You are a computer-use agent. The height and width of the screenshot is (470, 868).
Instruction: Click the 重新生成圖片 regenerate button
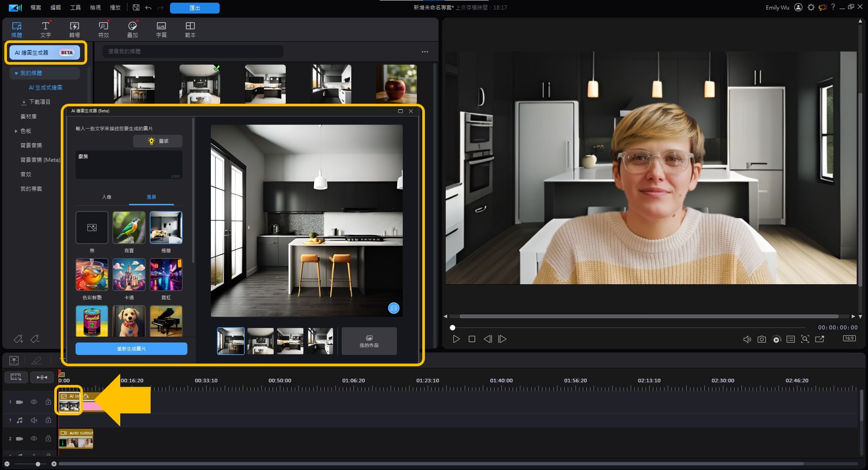point(131,348)
